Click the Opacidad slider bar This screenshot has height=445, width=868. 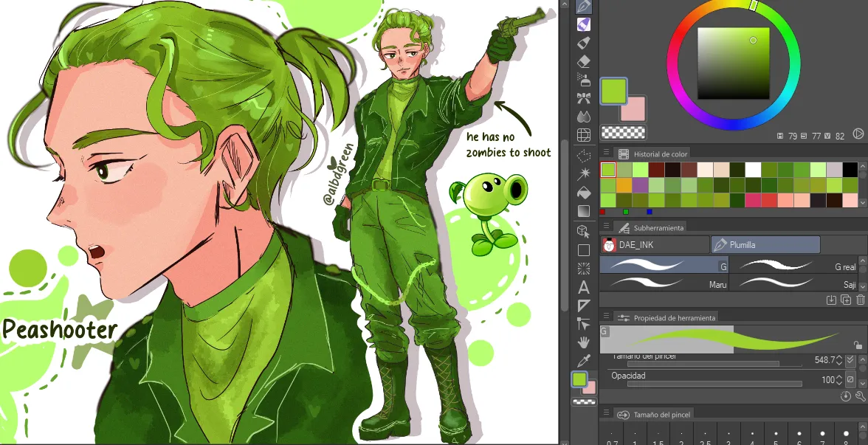click(714, 384)
